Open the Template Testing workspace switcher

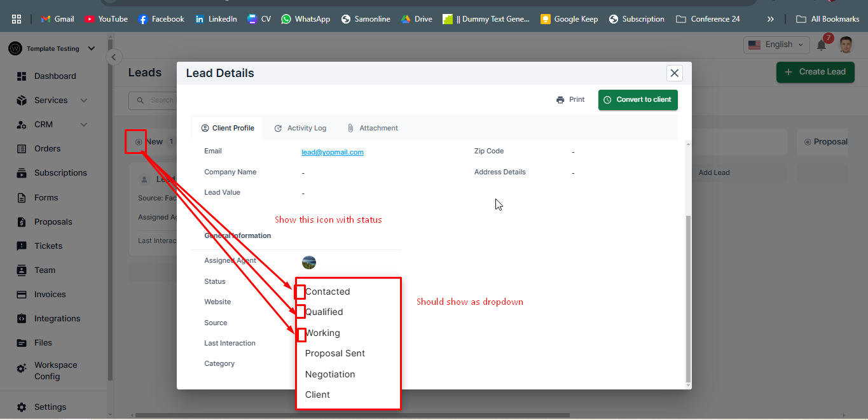52,48
